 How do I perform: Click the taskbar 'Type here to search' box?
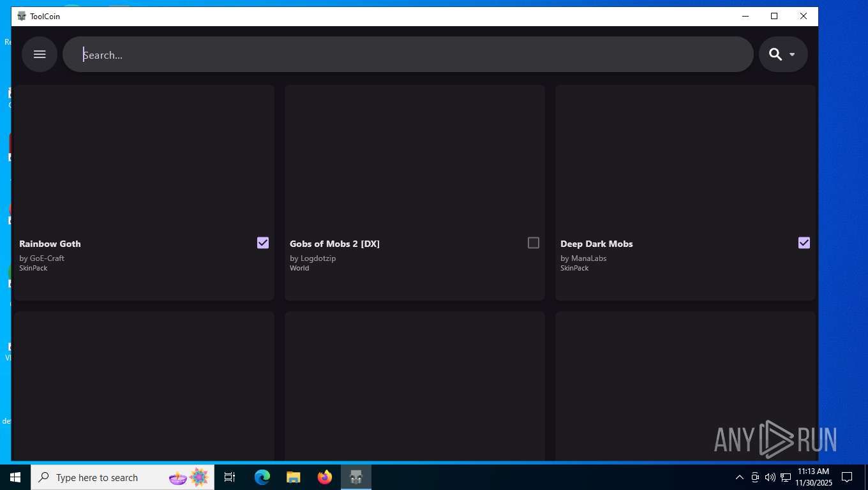(x=123, y=477)
